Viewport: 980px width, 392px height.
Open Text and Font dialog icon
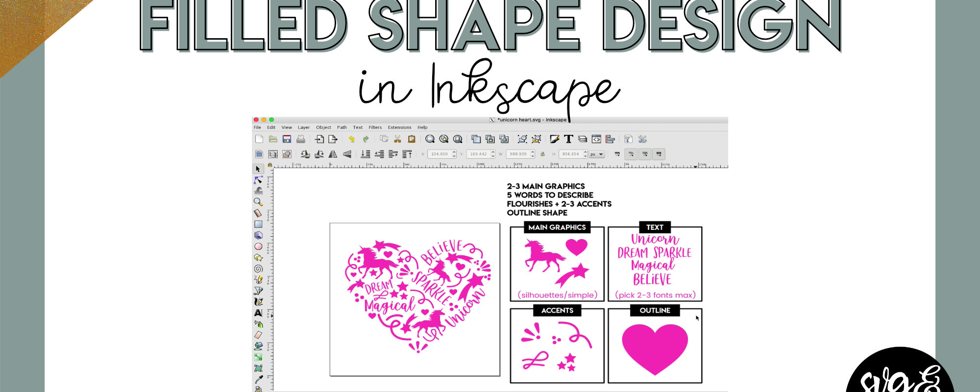point(568,139)
